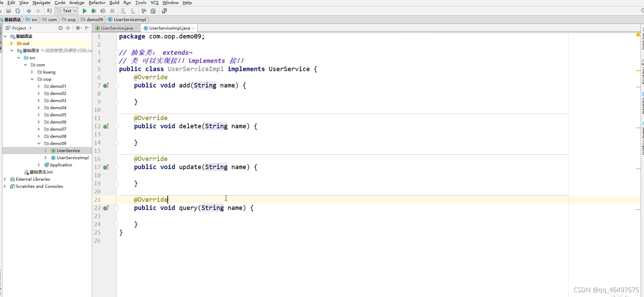Navigate back with the blue arrow
Viewport: 644px width, 297px height.
tap(29, 11)
